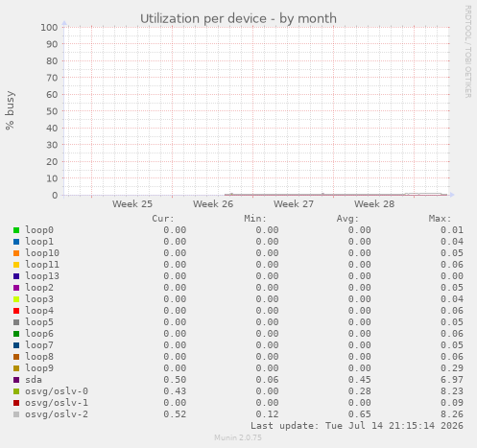The width and height of the screenshot is (477, 448).
Task: Click the % busy axis label
Action: coord(10,110)
